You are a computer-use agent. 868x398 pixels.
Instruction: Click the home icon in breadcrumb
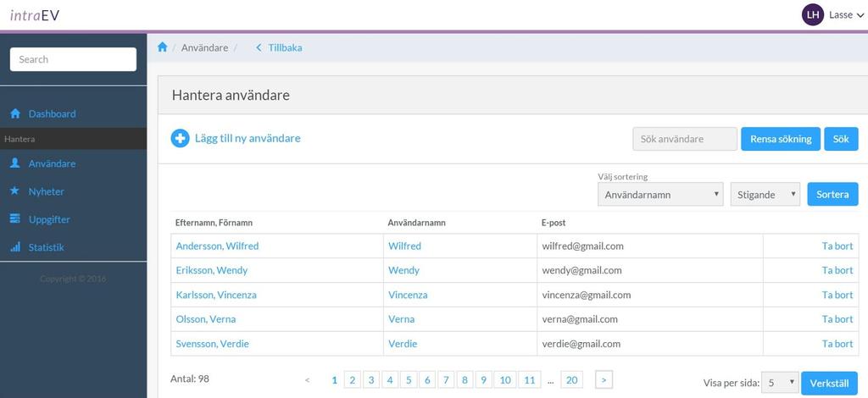click(162, 47)
